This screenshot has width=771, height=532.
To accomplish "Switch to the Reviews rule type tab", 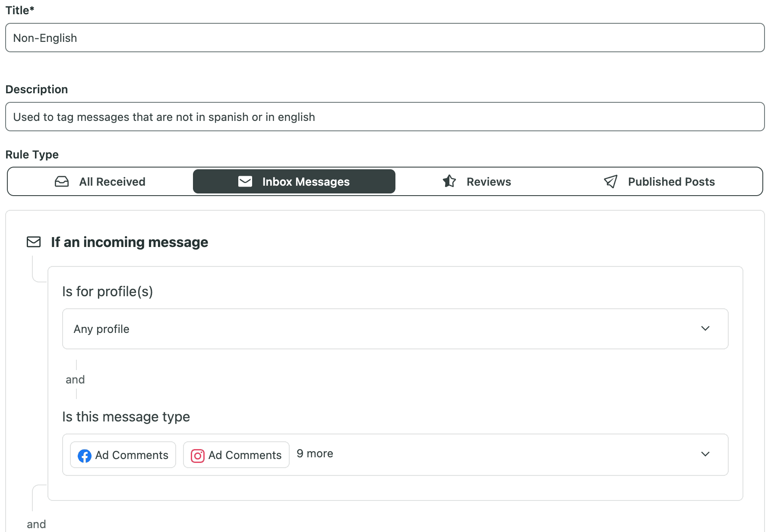I will (488, 181).
